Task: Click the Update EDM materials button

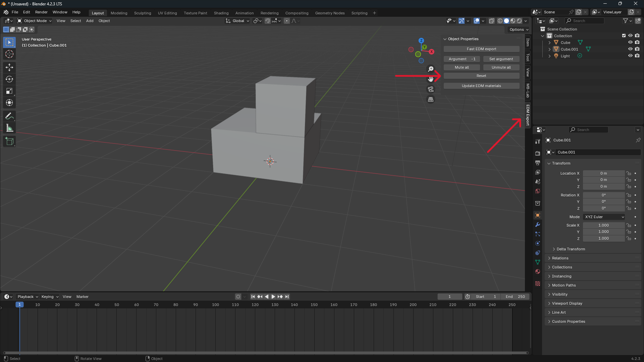Action: coord(481,86)
